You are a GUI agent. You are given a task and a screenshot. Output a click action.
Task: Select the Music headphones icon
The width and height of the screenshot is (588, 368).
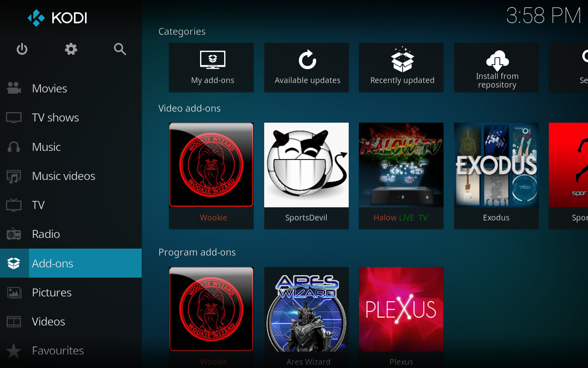[x=14, y=147]
